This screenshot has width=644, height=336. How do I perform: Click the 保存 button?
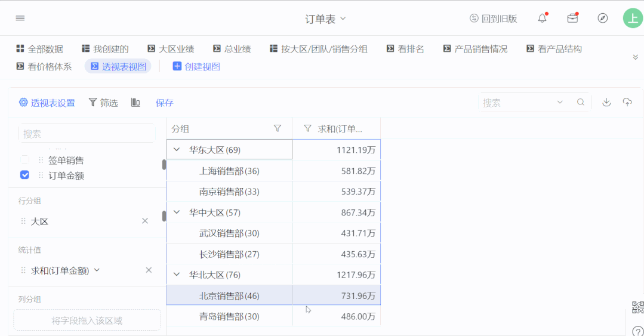coord(164,103)
